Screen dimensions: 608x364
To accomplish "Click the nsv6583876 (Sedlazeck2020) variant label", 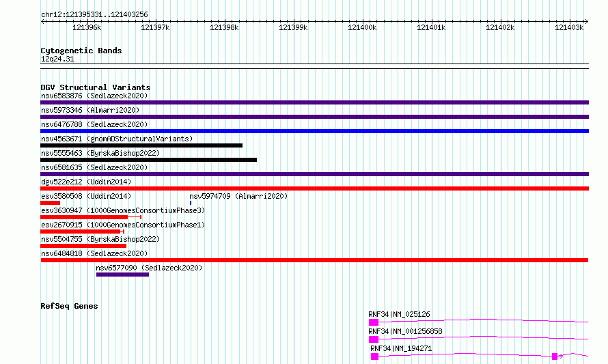I will (94, 96).
